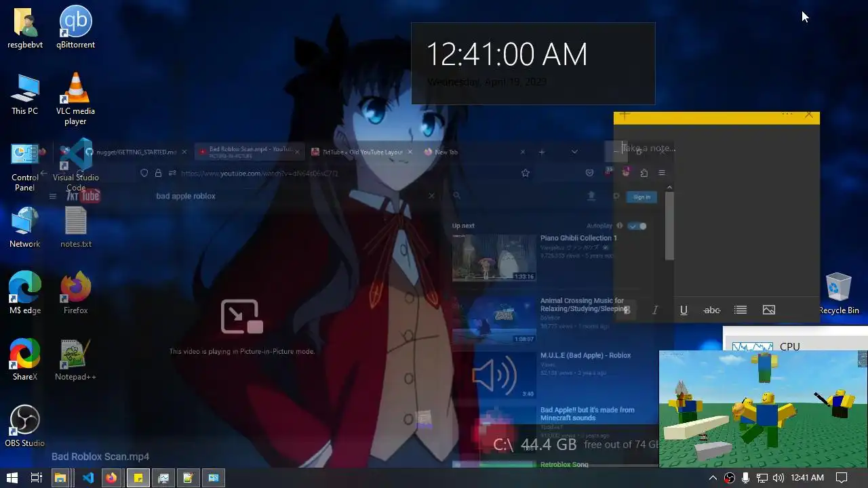Click the Bad Roblox Scan.mp4 caption text
The image size is (868, 488).
pos(100,457)
